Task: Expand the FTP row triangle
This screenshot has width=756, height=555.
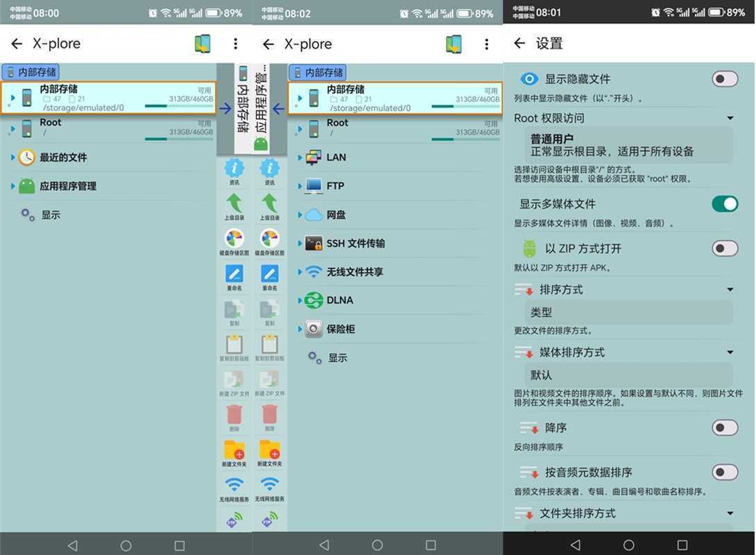Action: tap(300, 186)
